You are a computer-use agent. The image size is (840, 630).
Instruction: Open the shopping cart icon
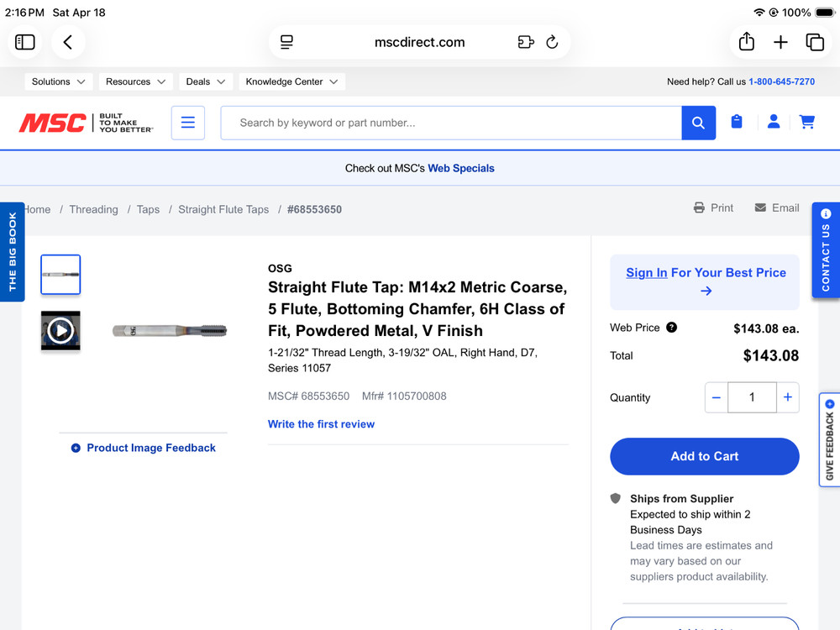[x=807, y=123]
